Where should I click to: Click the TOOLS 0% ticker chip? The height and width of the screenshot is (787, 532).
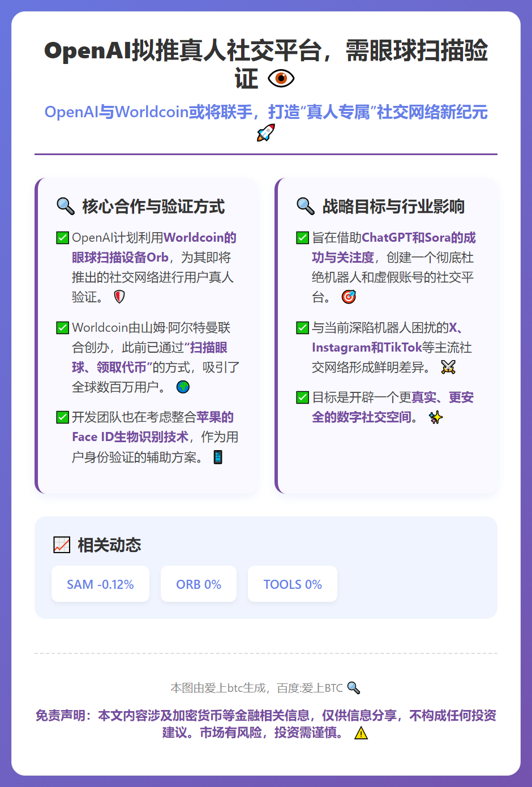293,584
